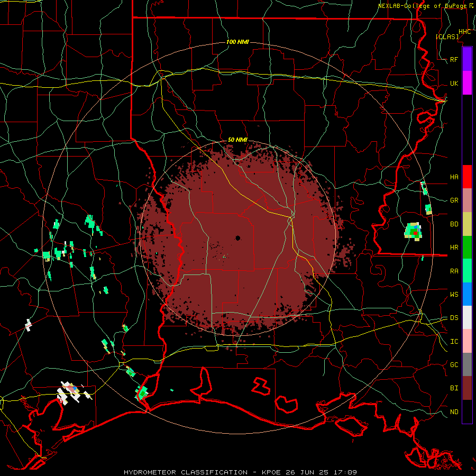Click the RF legend label
Image resolution: width=476 pixels, height=476 pixels.
click(454, 59)
